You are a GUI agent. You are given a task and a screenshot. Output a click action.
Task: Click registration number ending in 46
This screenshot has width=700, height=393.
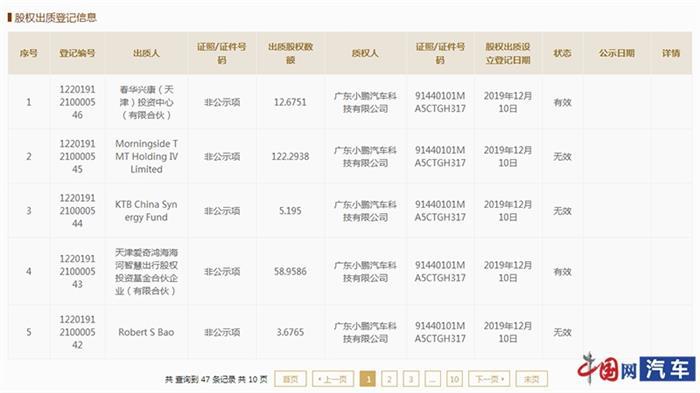77,102
